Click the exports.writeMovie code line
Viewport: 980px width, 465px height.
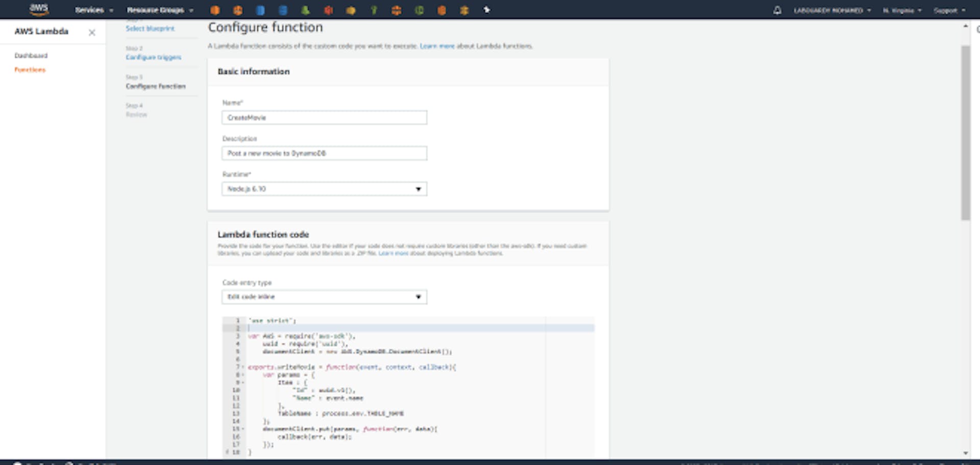pos(352,367)
